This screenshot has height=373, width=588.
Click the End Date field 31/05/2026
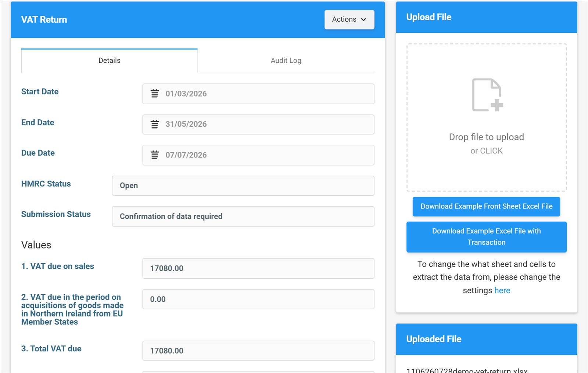pyautogui.click(x=258, y=124)
